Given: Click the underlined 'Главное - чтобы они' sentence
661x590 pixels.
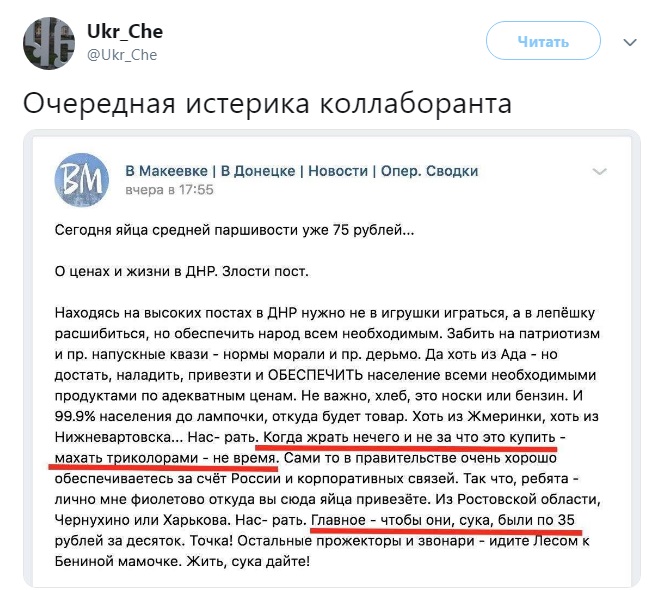Looking at the screenshot, I should [443, 520].
